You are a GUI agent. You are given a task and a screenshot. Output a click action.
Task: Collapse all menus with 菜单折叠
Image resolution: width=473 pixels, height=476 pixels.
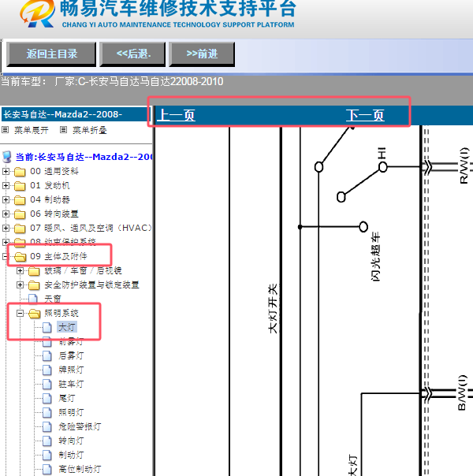pyautogui.click(x=90, y=130)
